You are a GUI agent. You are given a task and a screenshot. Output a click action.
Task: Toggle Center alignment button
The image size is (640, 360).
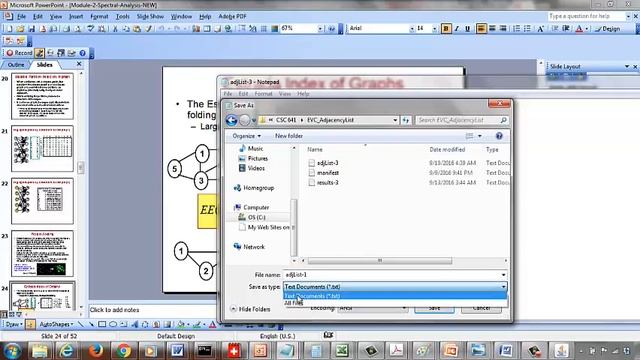pyautogui.click(x=492, y=29)
